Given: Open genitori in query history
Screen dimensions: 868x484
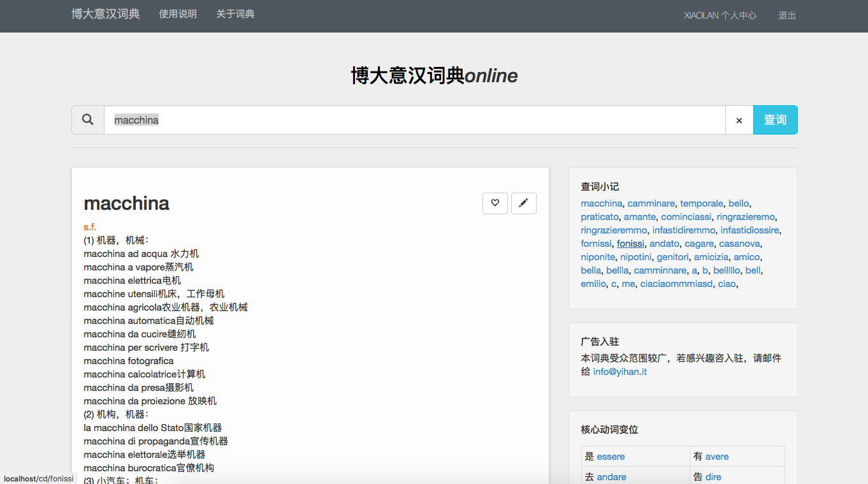Looking at the screenshot, I should pos(673,257).
